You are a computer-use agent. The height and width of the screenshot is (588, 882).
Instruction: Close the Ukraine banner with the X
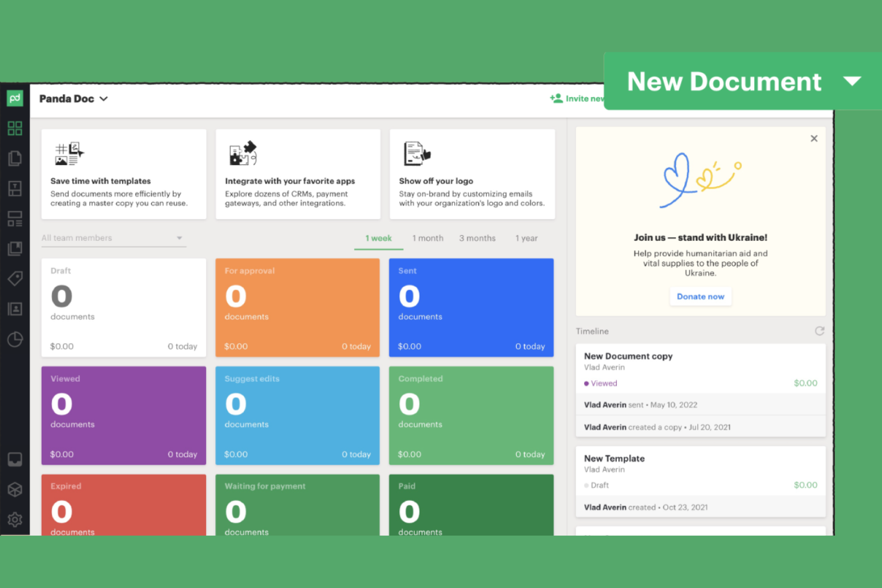click(814, 138)
